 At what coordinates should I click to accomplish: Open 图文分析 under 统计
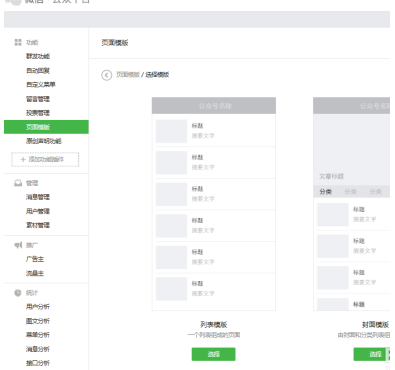(x=38, y=321)
